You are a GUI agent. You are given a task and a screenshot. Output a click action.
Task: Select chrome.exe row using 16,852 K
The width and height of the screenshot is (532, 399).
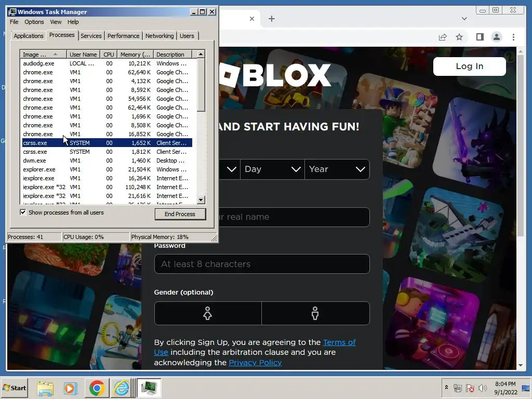[x=107, y=134]
